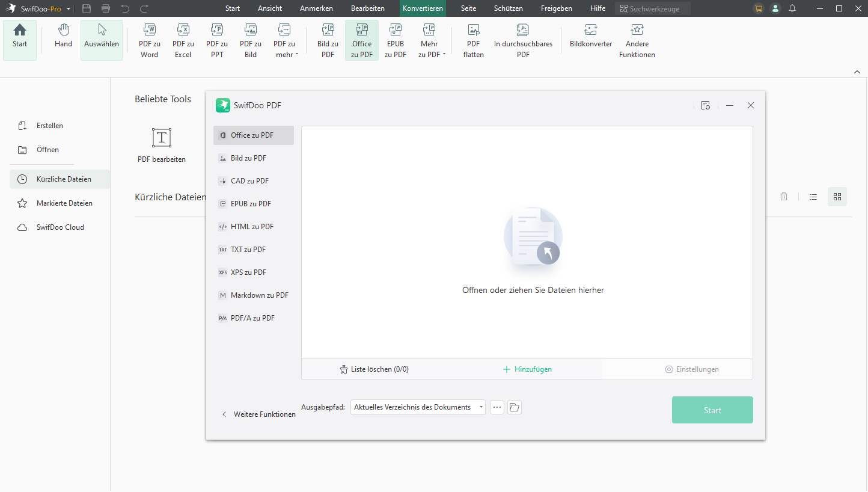Expand PDF zu mehr options
This screenshot has height=492, width=868.
[x=284, y=40]
